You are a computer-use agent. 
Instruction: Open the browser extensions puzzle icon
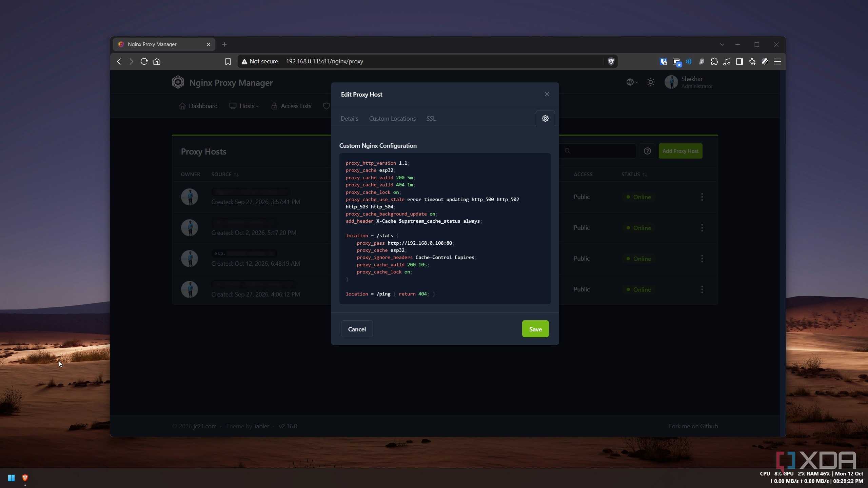pyautogui.click(x=714, y=61)
